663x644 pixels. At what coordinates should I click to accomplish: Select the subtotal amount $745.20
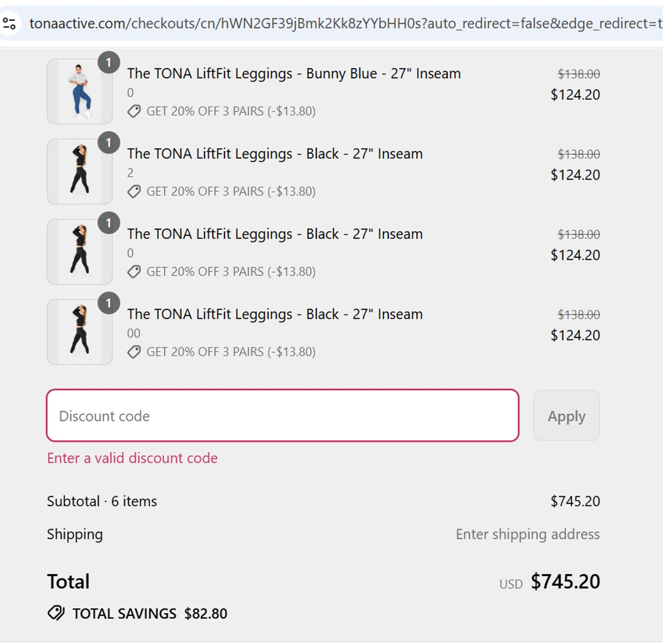(x=575, y=501)
